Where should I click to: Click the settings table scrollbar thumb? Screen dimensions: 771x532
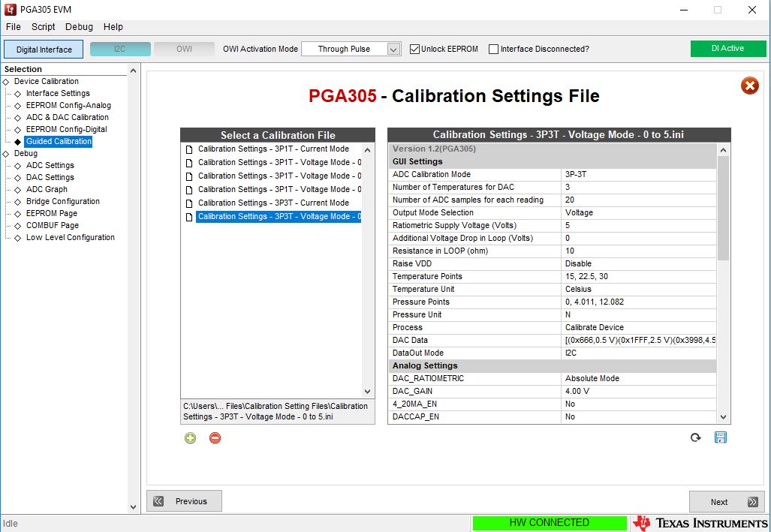coord(723,208)
